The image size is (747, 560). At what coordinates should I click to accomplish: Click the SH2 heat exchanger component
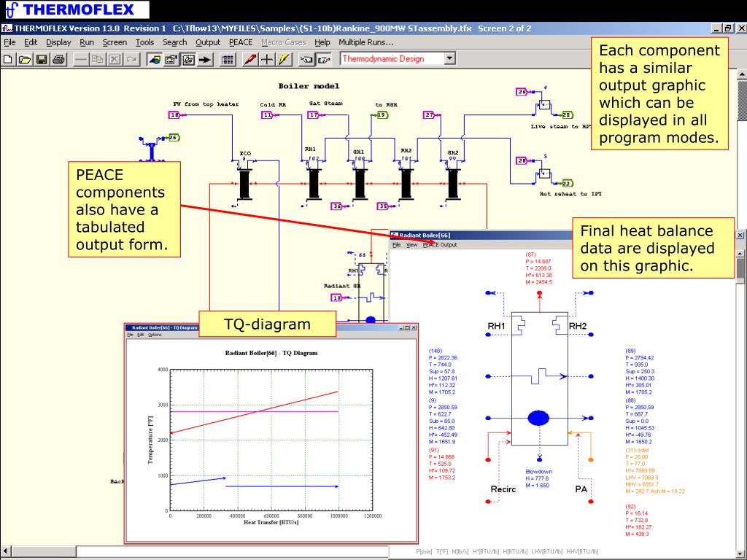point(453,184)
